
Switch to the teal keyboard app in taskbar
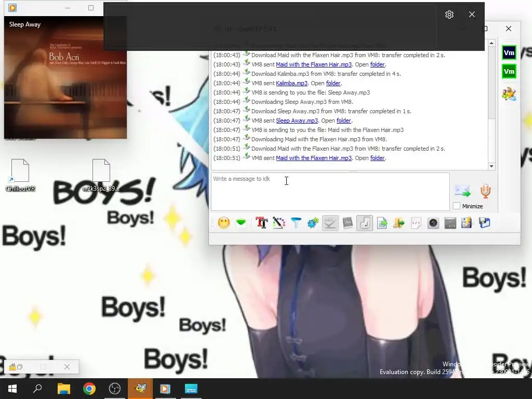coord(191,389)
